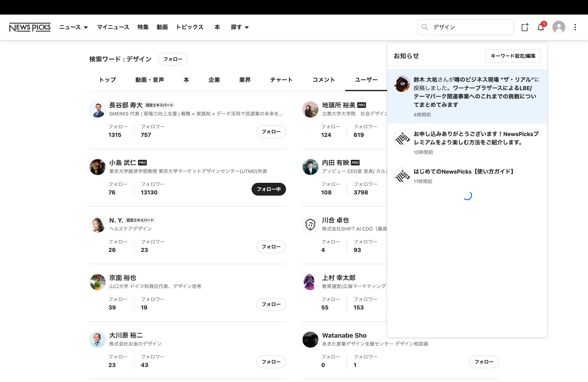This screenshot has height=382, width=588.
Task: Open 本 in top navigation
Action: pos(217,27)
